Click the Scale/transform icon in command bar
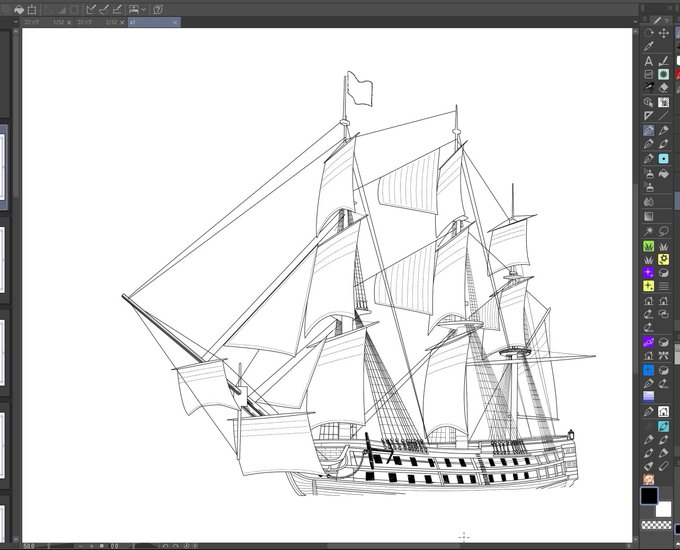This screenshot has height=550, width=680. [x=32, y=9]
